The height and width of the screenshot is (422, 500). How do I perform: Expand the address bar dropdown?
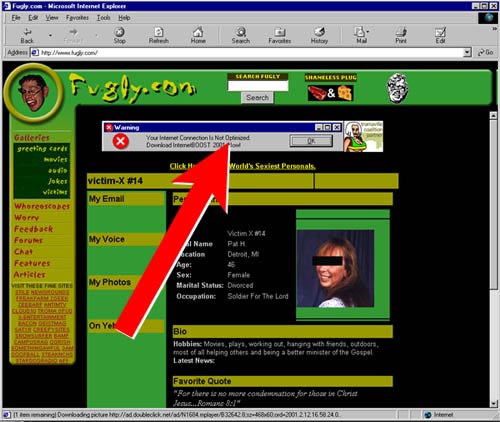tap(467, 52)
